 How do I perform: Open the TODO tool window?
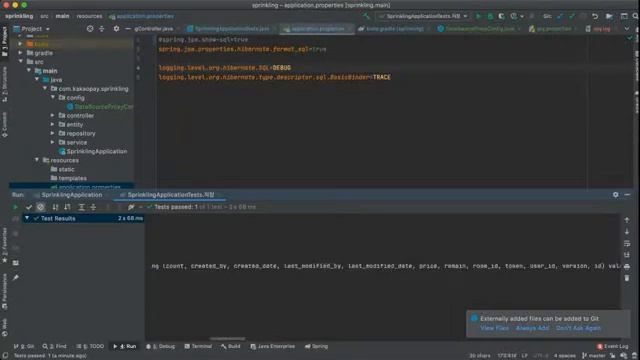(x=90, y=347)
